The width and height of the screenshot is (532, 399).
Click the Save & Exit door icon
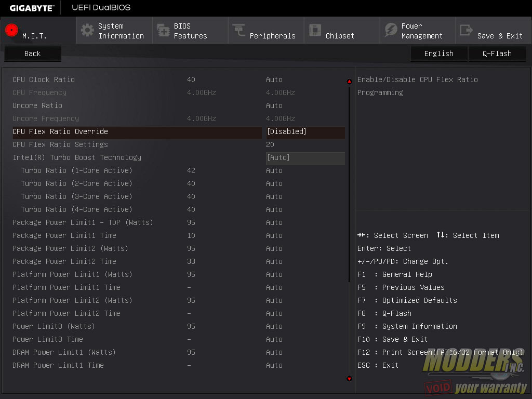(466, 30)
